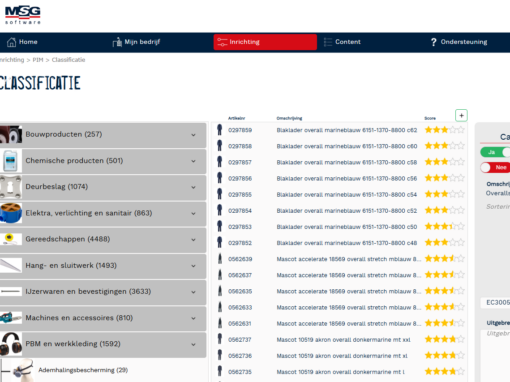510x382 pixels.
Task: Select Gereedschappen (4488) category label
Action: [68, 239]
